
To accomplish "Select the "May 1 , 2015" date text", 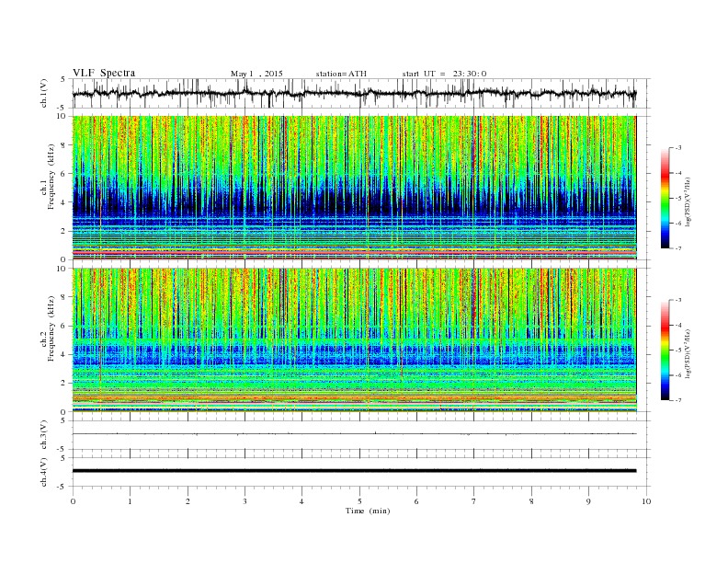I will tap(256, 74).
